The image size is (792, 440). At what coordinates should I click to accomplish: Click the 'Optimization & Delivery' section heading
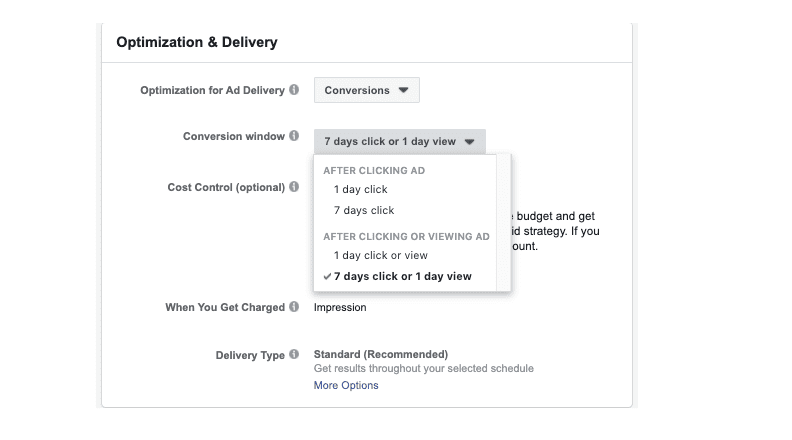tap(197, 42)
